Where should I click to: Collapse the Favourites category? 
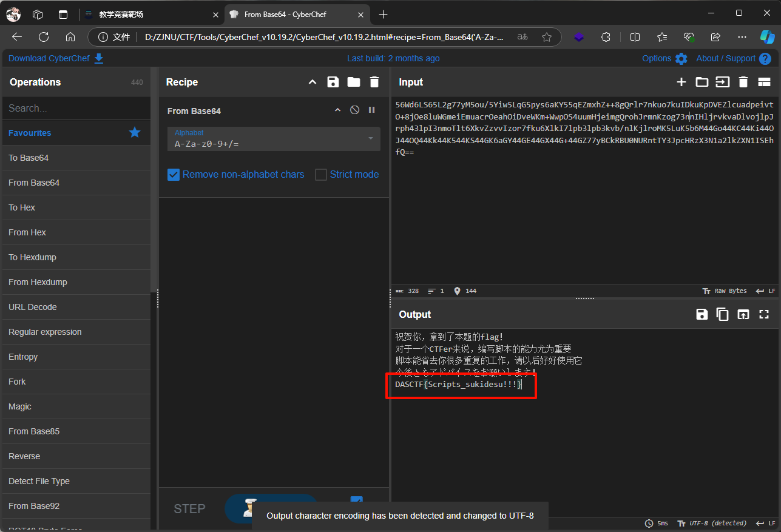[76, 133]
